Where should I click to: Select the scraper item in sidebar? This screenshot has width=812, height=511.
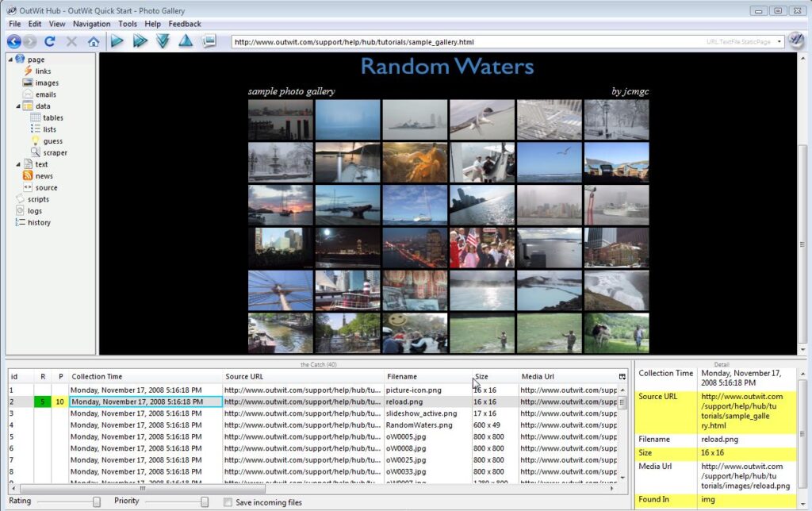55,152
